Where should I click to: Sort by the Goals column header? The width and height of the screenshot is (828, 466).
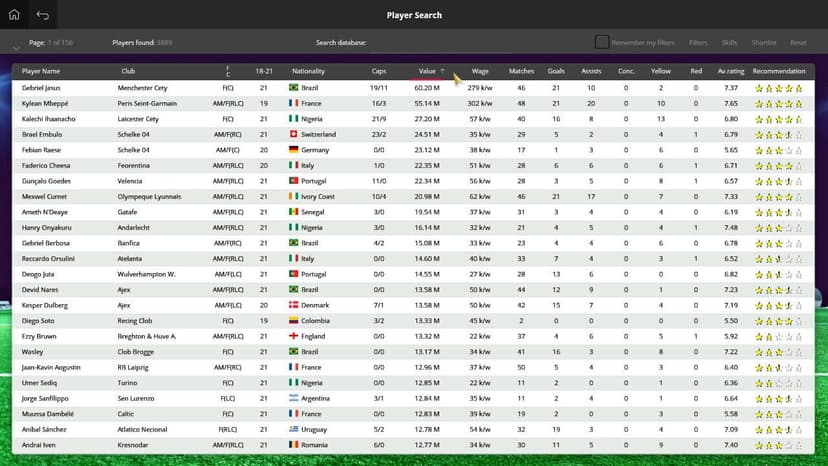coord(556,71)
